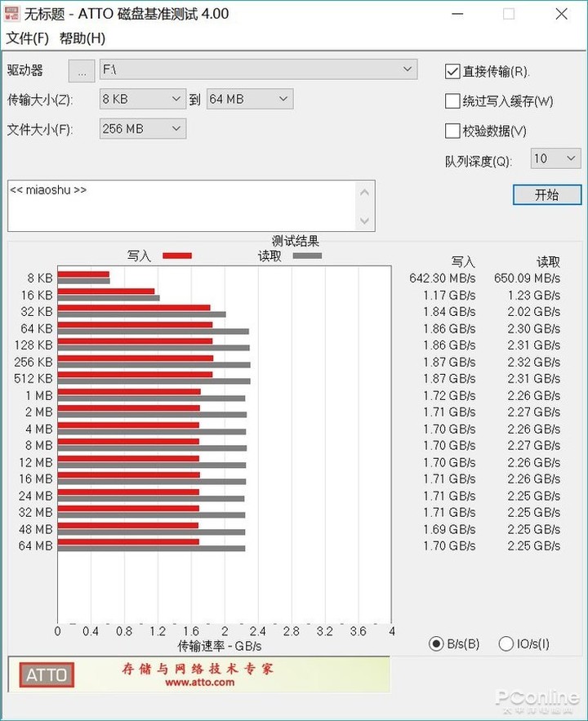Screen dimensions: 588x721
Task: Click the description box scroll-up arrow
Action: (364, 192)
